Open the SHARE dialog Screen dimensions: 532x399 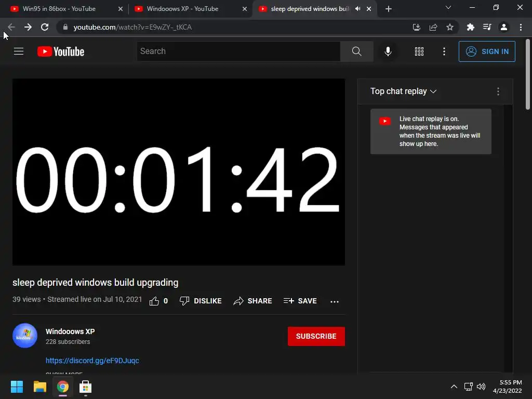tap(253, 301)
